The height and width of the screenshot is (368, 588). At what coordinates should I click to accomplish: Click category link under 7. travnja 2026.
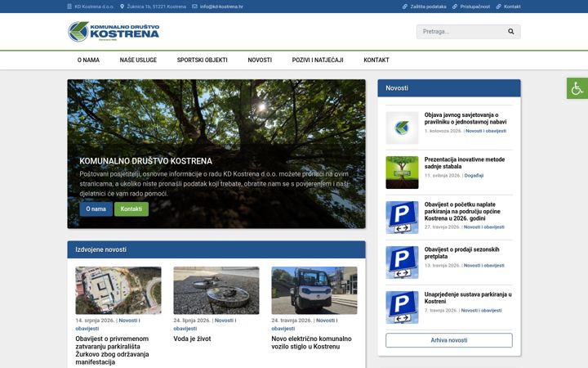coord(482,311)
